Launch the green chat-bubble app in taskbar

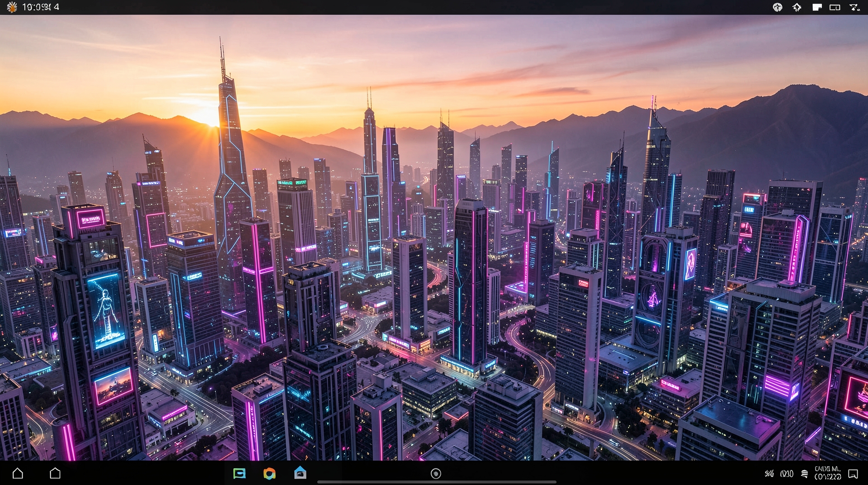point(239,473)
